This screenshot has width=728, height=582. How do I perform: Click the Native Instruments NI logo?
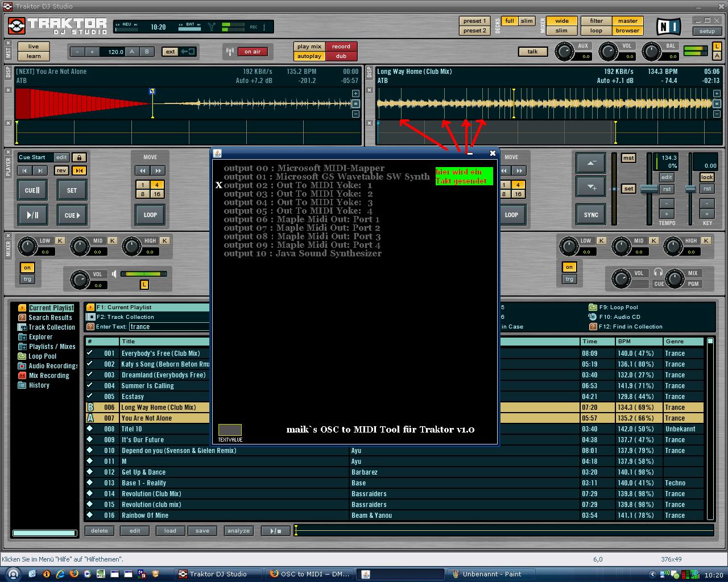(668, 26)
